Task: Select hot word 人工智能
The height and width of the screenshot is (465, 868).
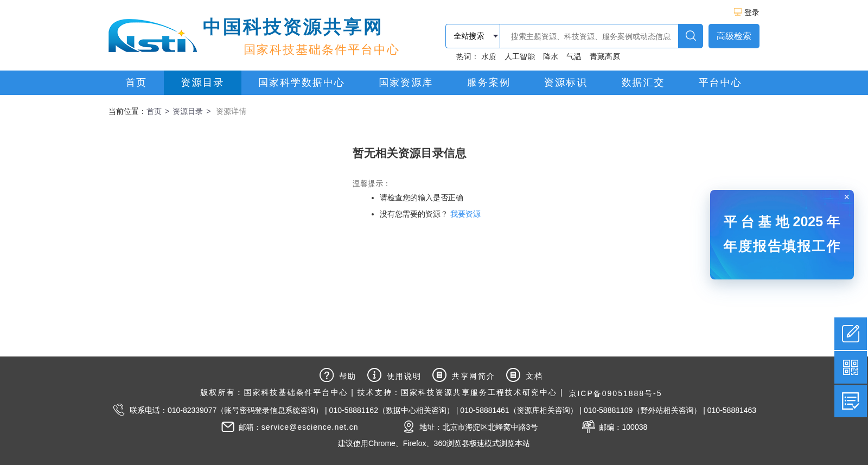Action: click(520, 56)
